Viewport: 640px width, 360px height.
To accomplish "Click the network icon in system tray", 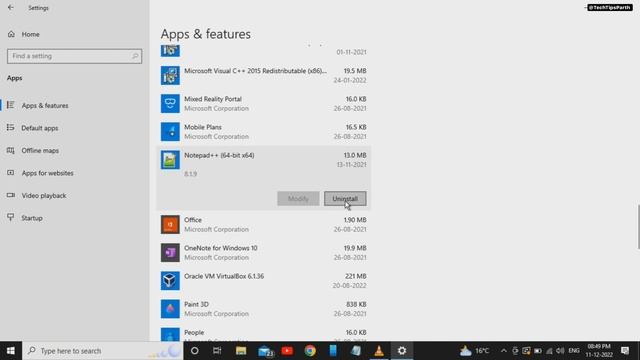I will pyautogui.click(x=549, y=351).
